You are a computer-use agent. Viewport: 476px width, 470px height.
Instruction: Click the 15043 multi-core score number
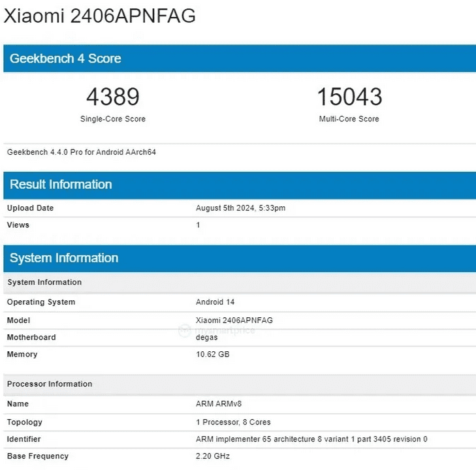pos(349,97)
